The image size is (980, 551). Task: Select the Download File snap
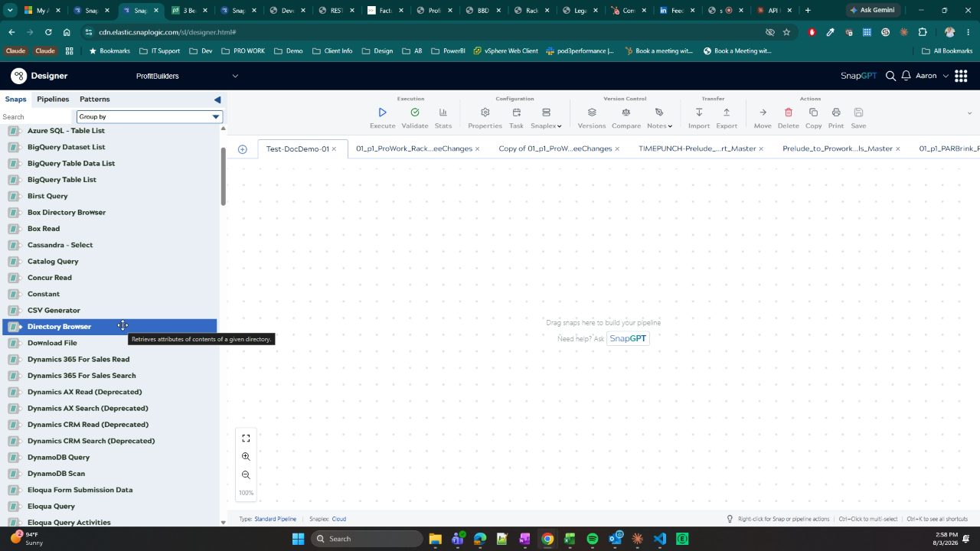(52, 343)
